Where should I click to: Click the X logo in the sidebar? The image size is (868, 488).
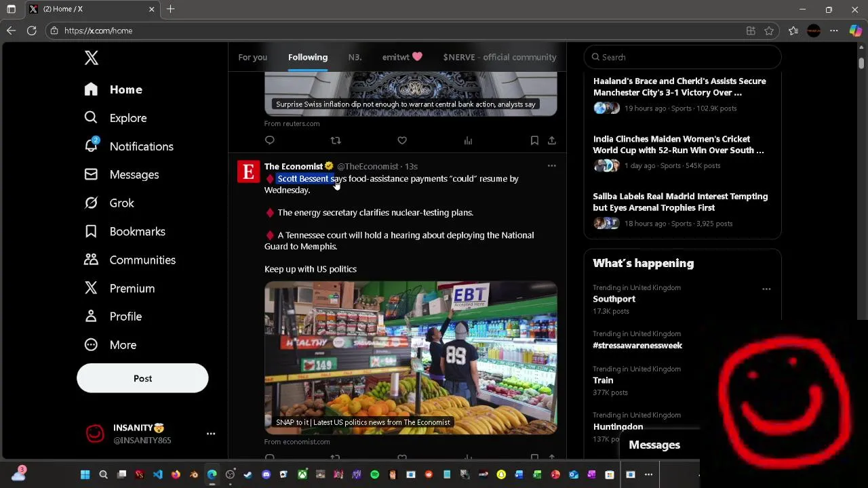(x=92, y=58)
